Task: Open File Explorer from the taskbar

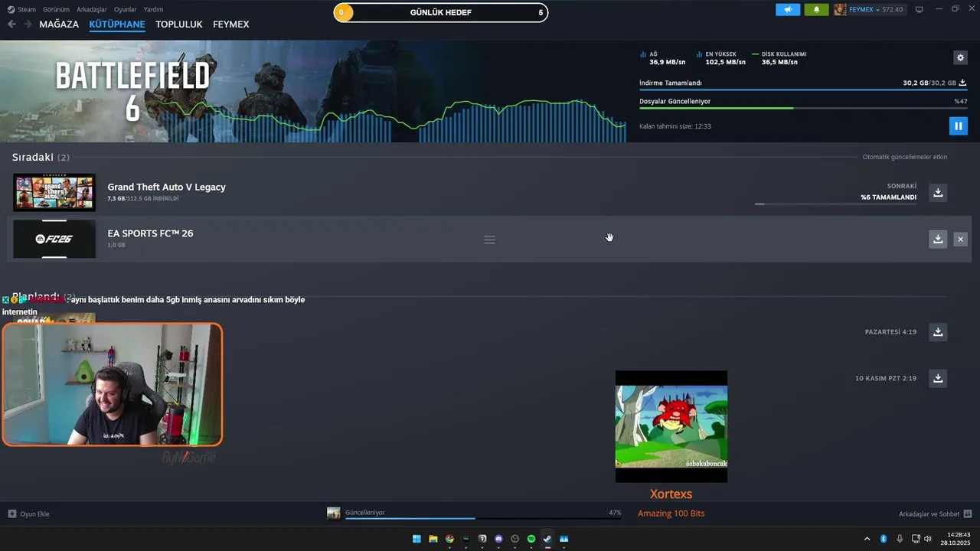Action: click(433, 539)
